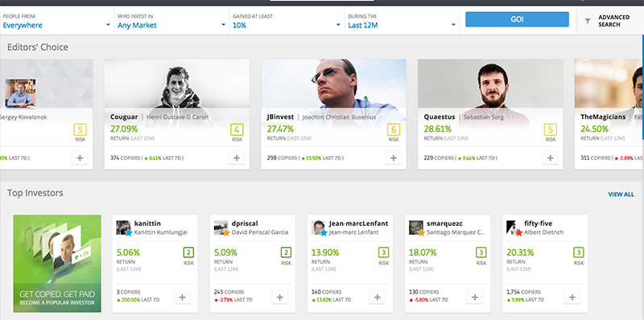Click Jean-marcLenfant's risk score 3 badge

(x=384, y=252)
